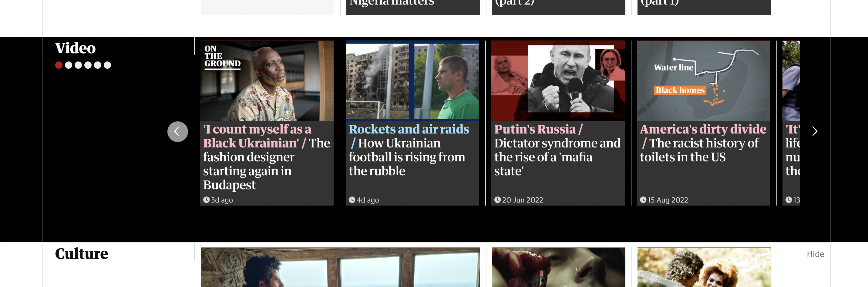Open America's dirty divide toilets headline

703,143
